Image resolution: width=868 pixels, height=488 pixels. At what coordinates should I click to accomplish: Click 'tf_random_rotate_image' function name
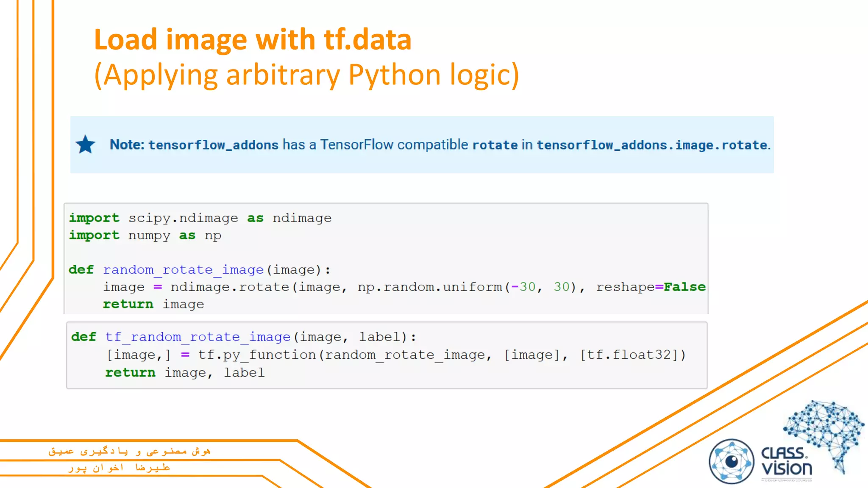pos(198,337)
